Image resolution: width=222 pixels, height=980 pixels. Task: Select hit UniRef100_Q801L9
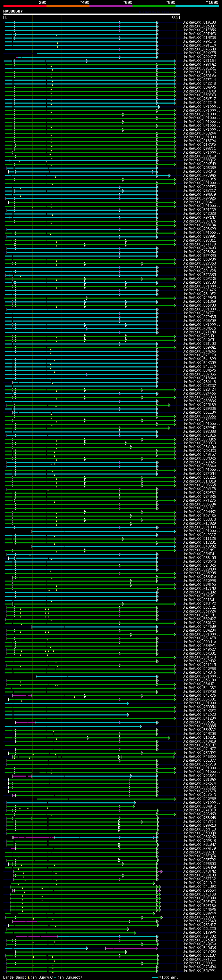point(199,156)
